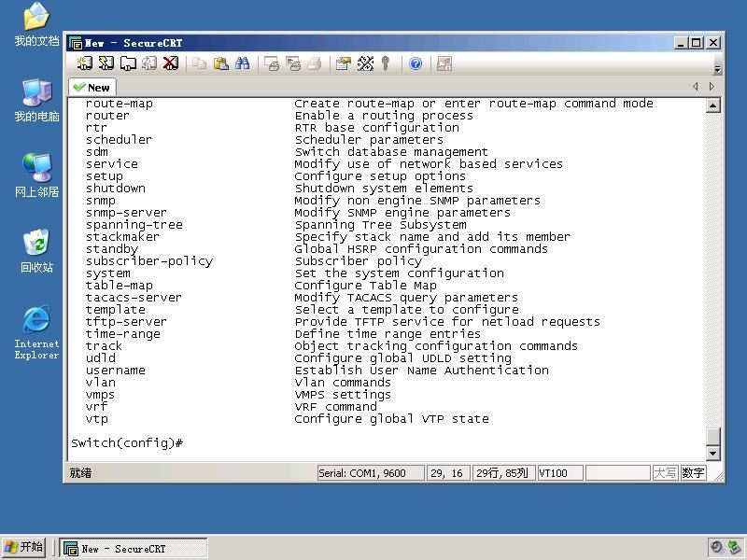Click the SecureCRT taskbar button
Image resolution: width=747 pixels, height=560 pixels.
pos(134,548)
